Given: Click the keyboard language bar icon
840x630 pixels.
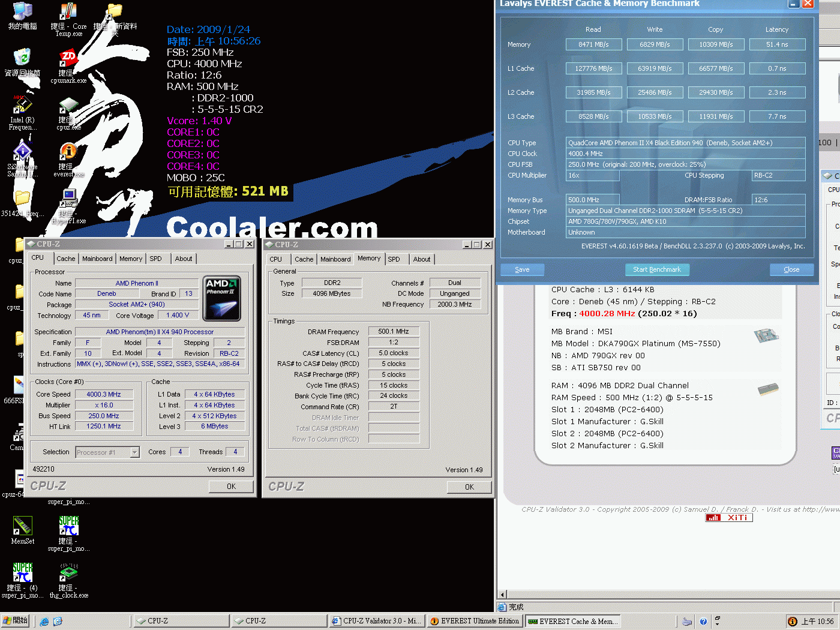Looking at the screenshot, I should coord(687,622).
